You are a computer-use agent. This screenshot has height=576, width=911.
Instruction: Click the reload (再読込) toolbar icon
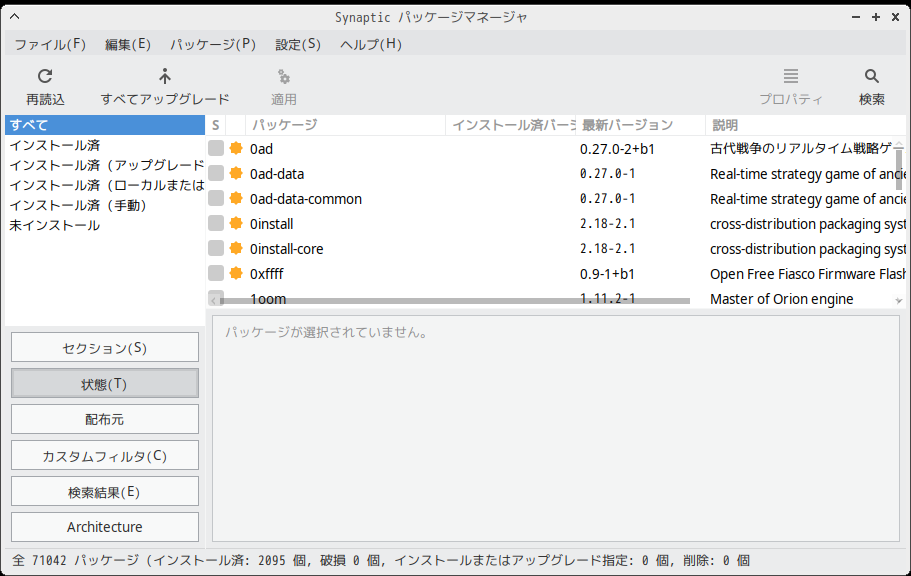pos(45,76)
